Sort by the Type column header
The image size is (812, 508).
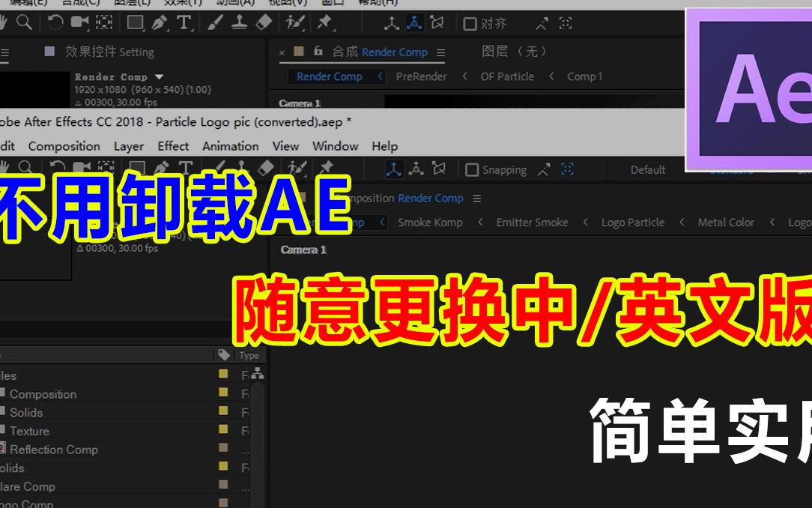point(249,355)
